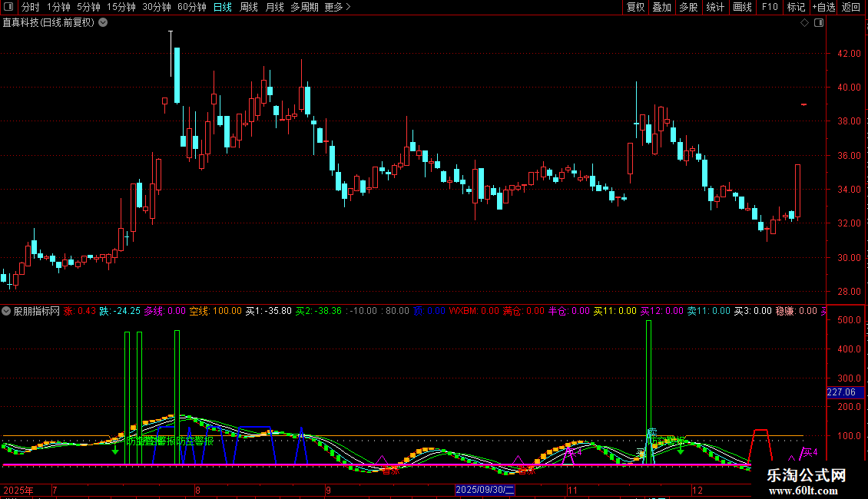
Task: Open the F10 company info view
Action: [x=769, y=7]
